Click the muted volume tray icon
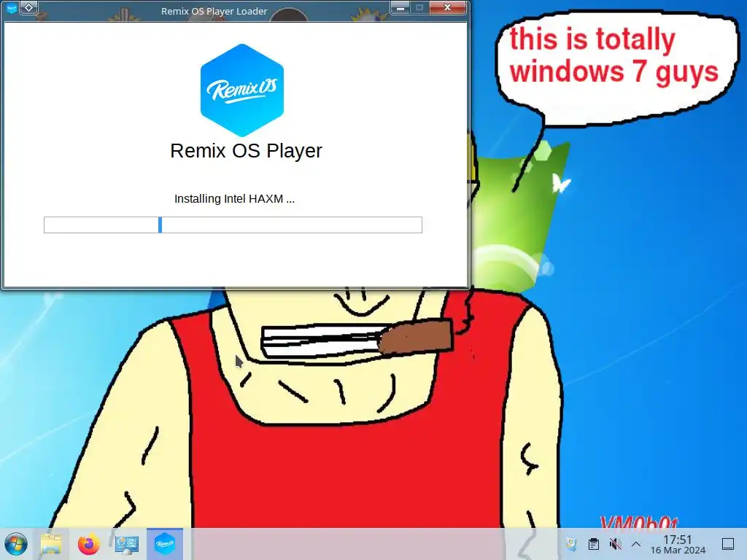The image size is (747, 560). [616, 544]
